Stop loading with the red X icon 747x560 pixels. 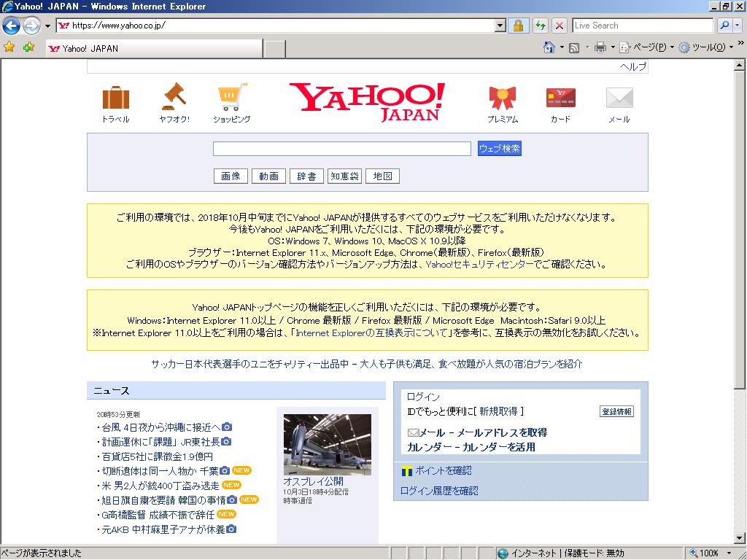pos(560,26)
